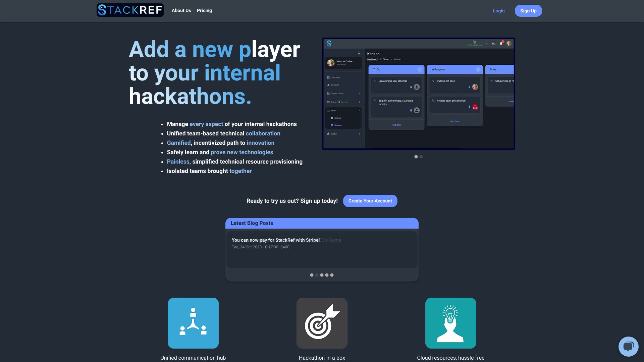The height and width of the screenshot is (362, 644).
Task: Click the blog post article thumbnail area
Action: point(322,249)
